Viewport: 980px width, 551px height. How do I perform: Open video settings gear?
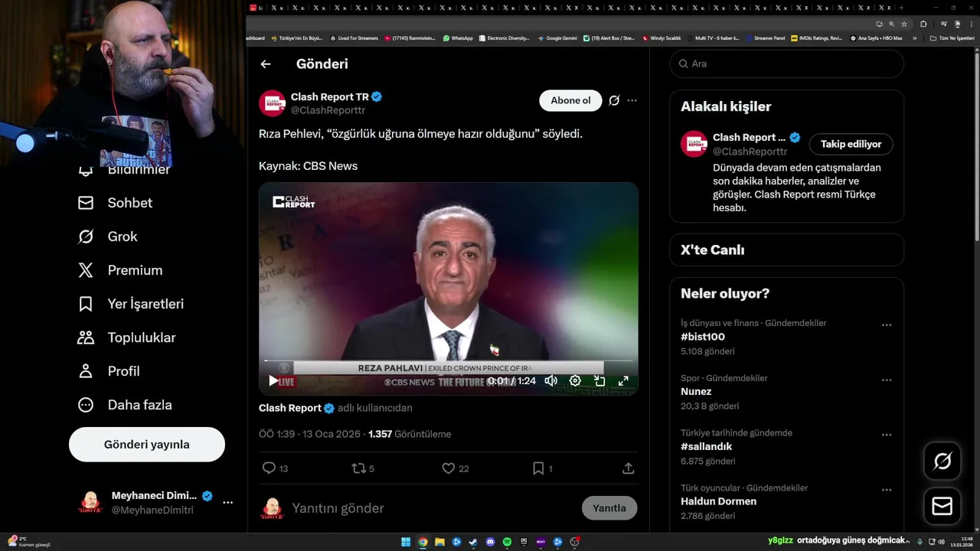tap(575, 380)
